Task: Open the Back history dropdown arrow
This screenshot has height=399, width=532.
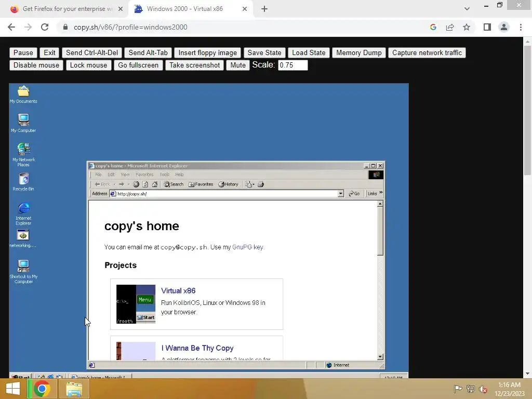Action: tap(114, 184)
